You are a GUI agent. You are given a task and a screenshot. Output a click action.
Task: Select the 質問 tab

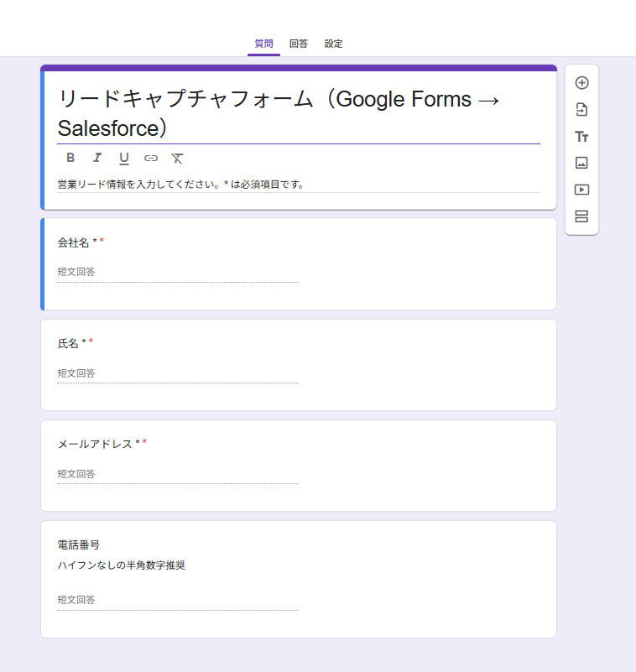click(263, 44)
